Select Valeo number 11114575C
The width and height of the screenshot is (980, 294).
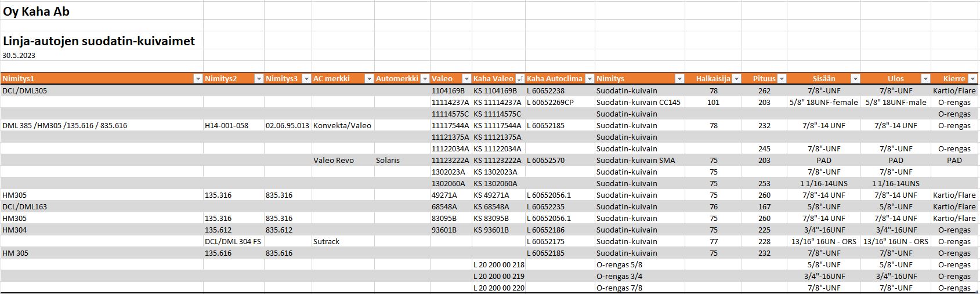(451, 114)
